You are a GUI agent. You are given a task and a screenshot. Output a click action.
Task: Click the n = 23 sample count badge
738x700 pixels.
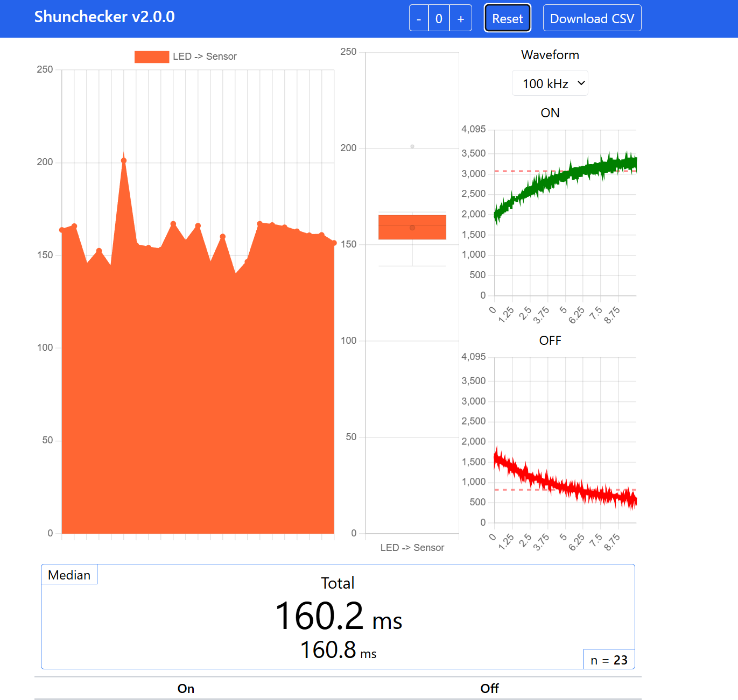pos(609,660)
